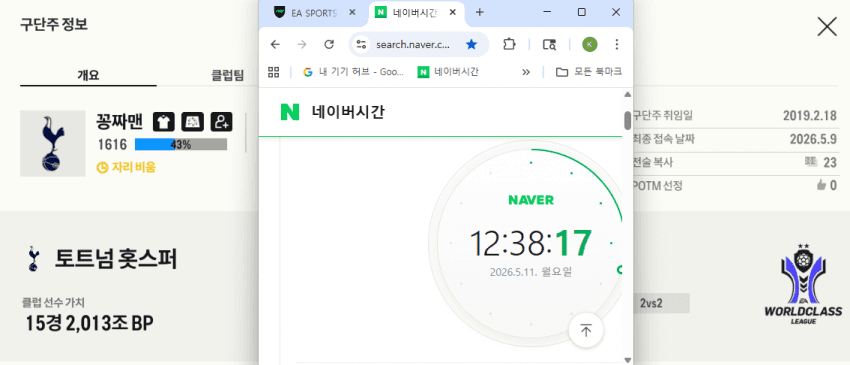This screenshot has height=365, width=850.
Task: Open the Chrome three-dot menu
Action: pyautogui.click(x=616, y=44)
